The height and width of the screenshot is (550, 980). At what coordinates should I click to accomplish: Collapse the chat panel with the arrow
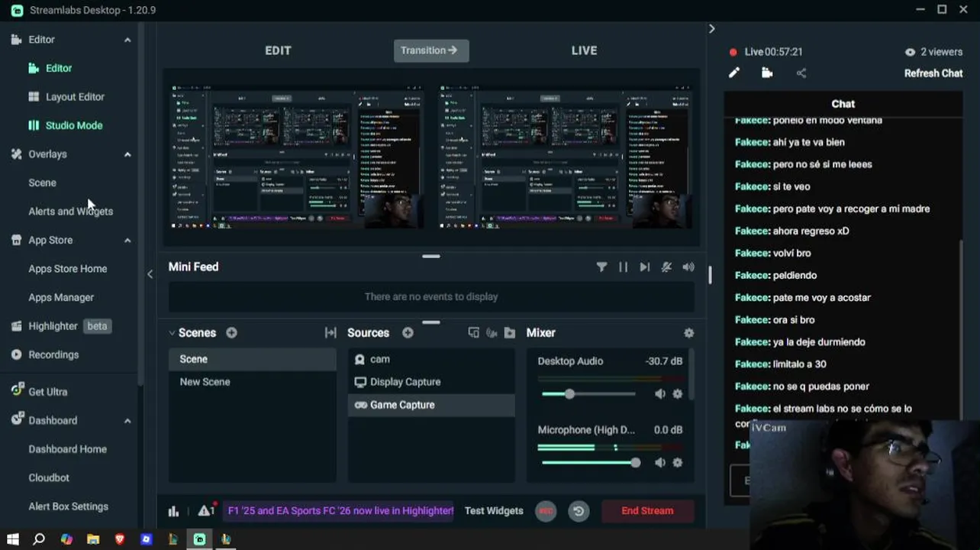point(711,29)
